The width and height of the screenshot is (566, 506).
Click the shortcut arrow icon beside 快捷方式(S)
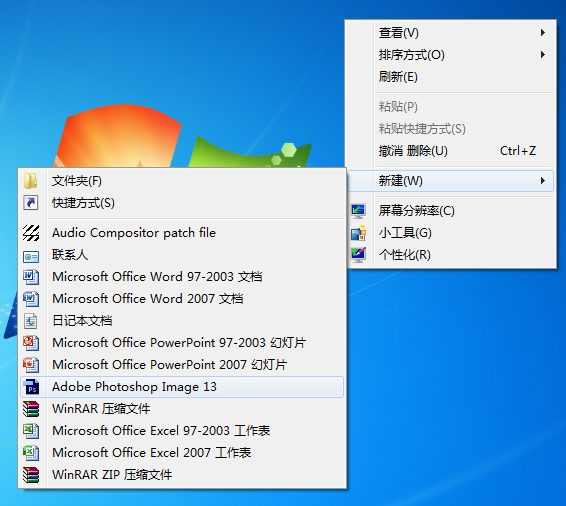point(31,203)
